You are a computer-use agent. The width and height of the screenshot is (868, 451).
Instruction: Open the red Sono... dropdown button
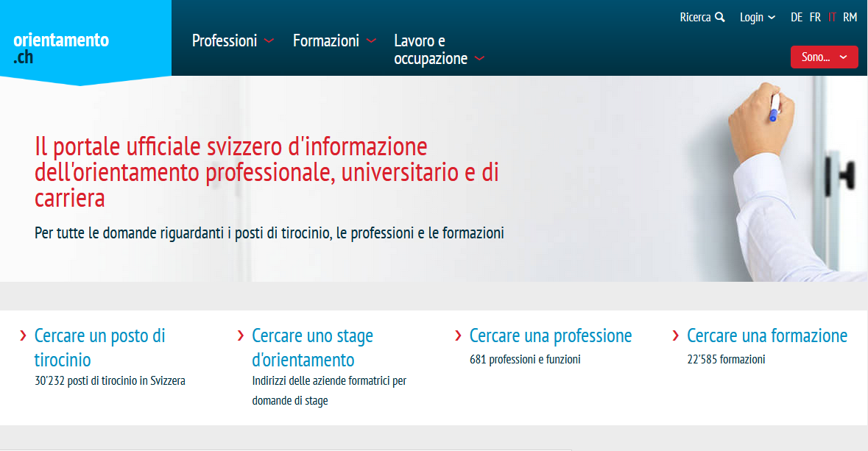pyautogui.click(x=824, y=57)
